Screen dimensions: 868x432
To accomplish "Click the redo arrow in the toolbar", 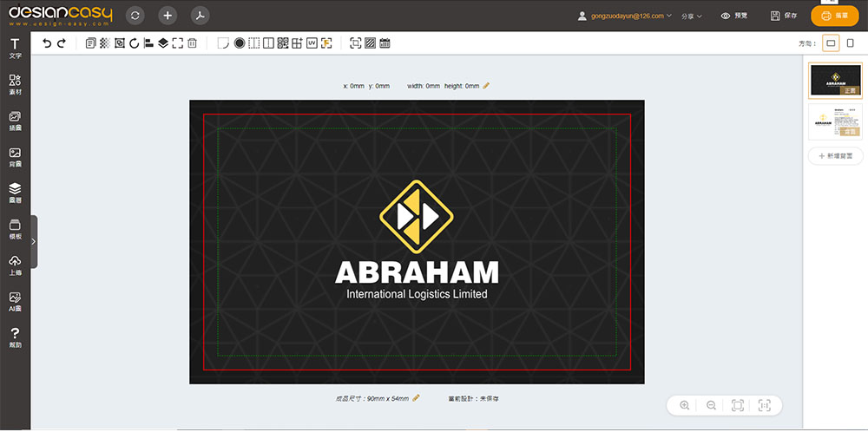I will coord(61,43).
